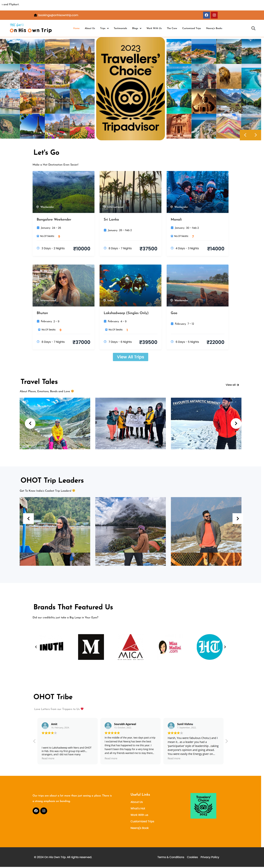Advance Travel Tales carousel with right arrow
This screenshot has height=868, width=264.
pyautogui.click(x=236, y=423)
